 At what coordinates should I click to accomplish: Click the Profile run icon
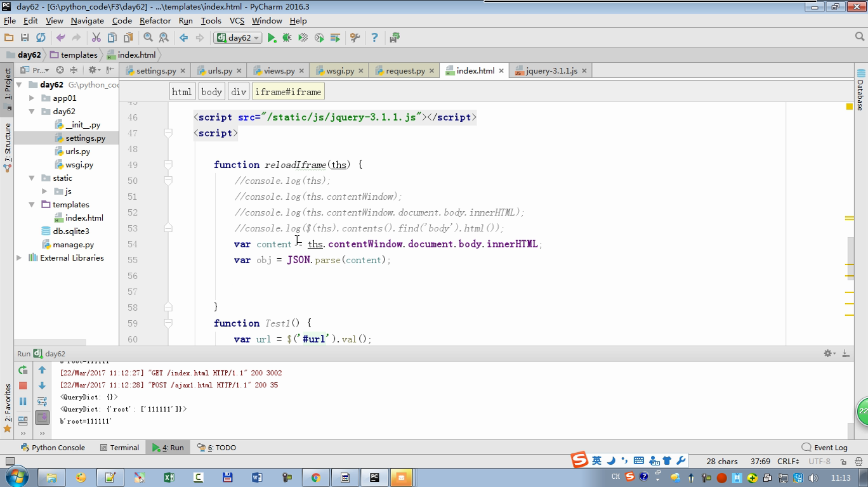319,38
